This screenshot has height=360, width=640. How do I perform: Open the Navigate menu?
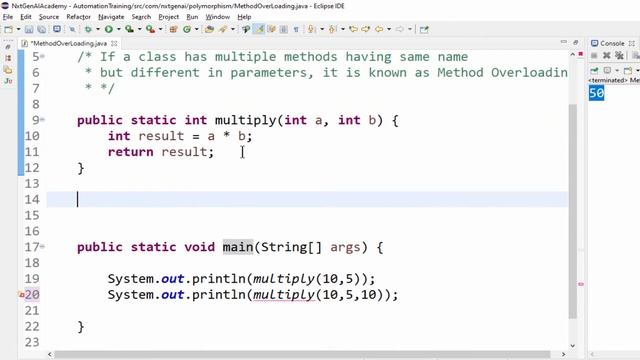(x=111, y=17)
